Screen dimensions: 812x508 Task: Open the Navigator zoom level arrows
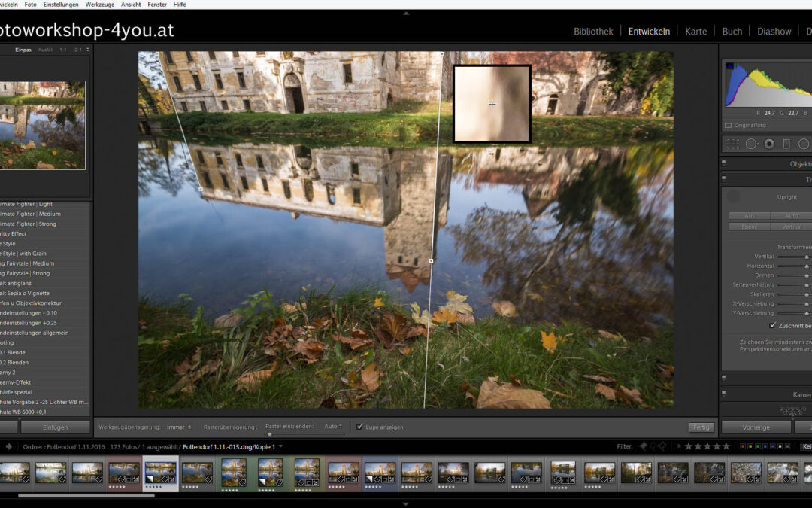tap(87, 50)
